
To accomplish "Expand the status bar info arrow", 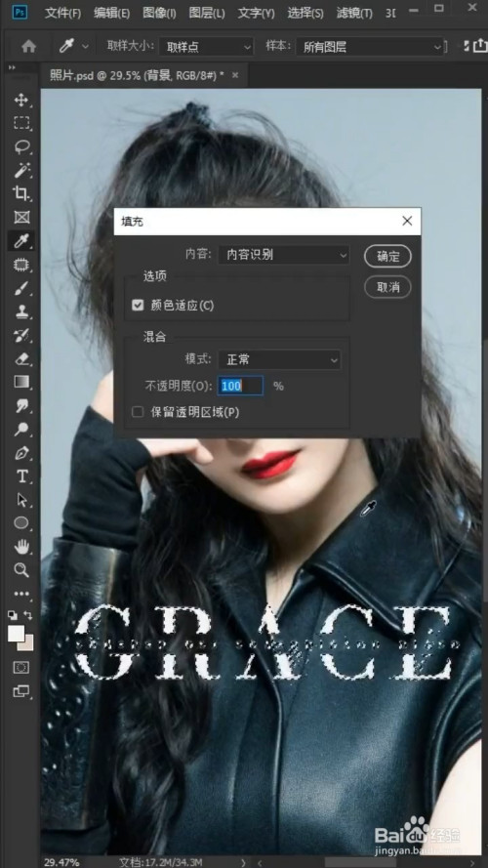I will (x=242, y=862).
